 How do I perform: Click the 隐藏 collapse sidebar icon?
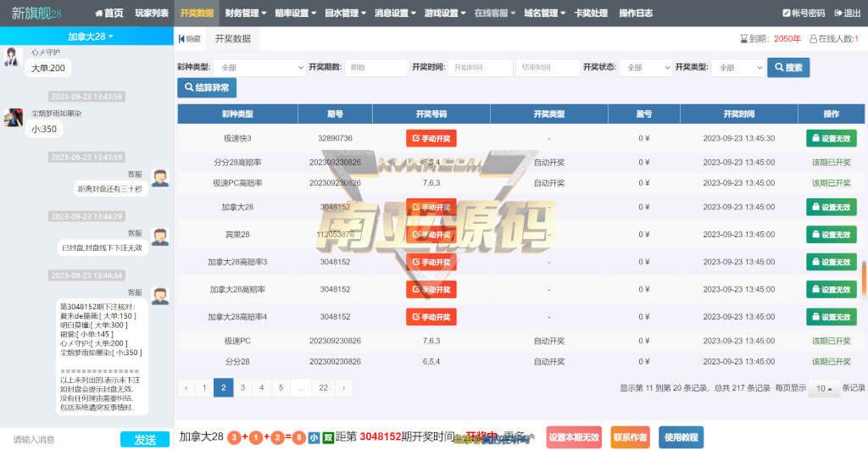tap(181, 39)
